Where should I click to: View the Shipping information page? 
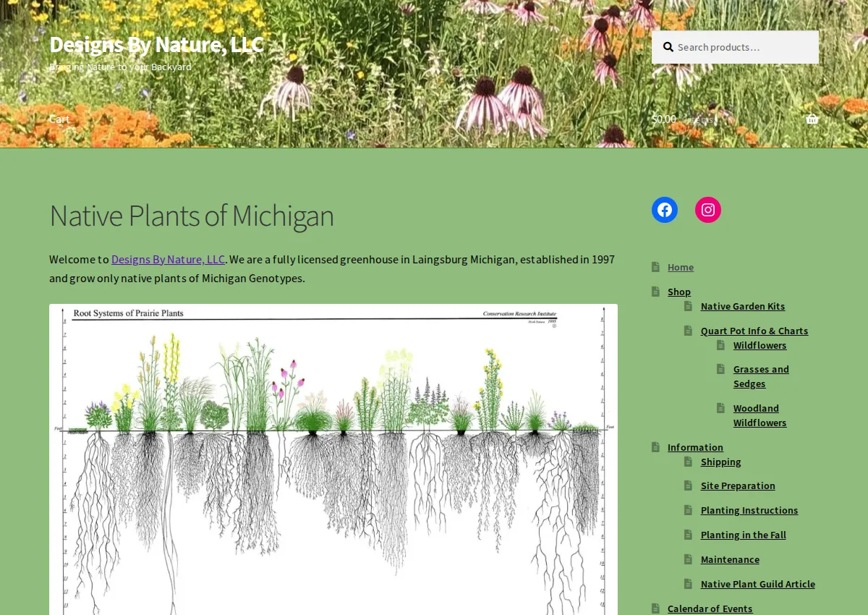(721, 462)
